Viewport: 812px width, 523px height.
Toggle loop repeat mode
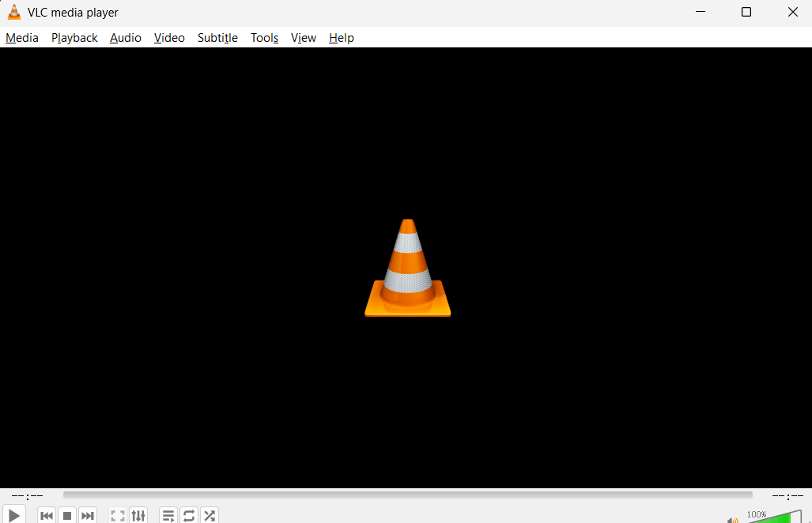[189, 516]
